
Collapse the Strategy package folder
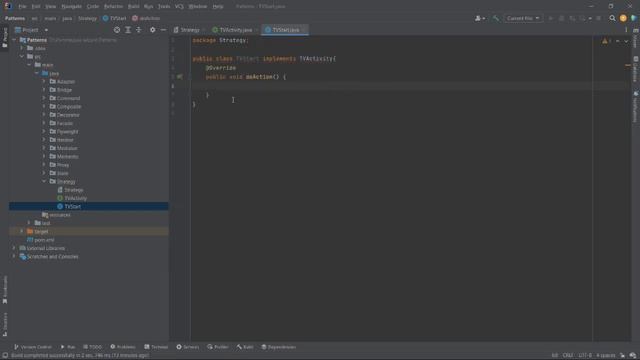pos(44,181)
